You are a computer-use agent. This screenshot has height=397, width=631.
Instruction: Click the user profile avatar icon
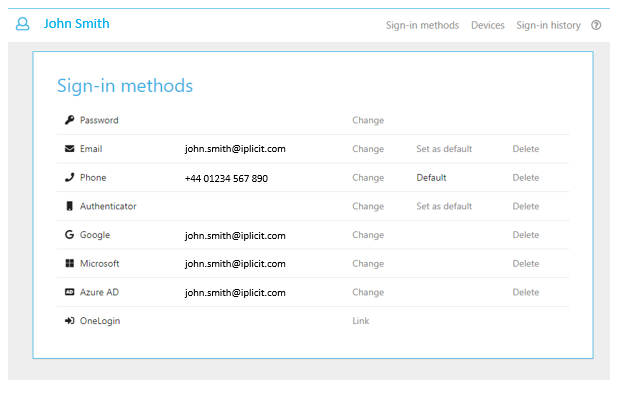[23, 24]
